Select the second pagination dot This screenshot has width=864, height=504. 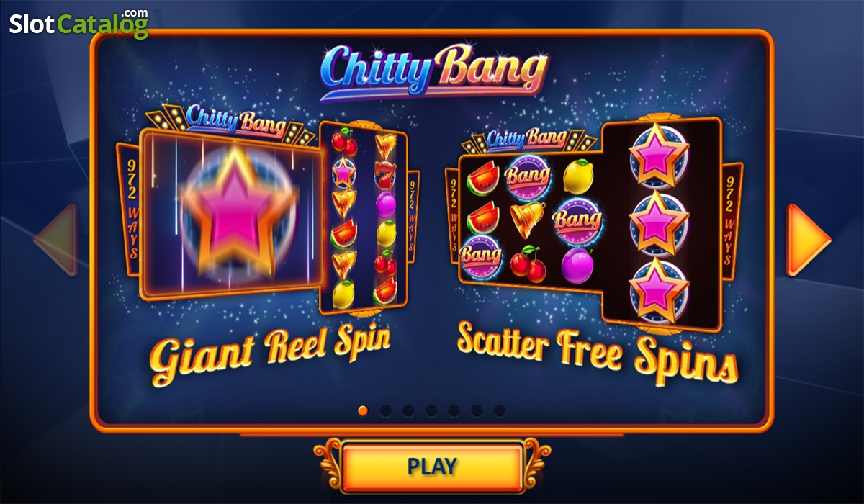coord(386,410)
